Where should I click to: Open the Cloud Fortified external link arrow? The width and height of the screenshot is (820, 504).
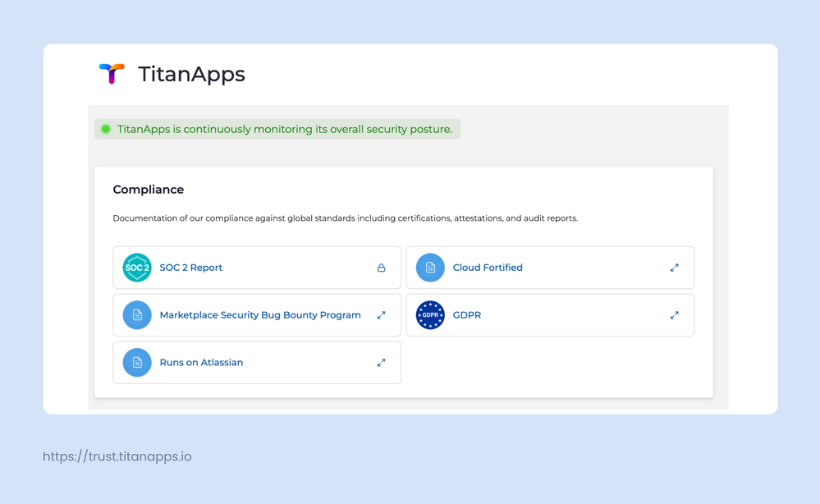click(675, 268)
